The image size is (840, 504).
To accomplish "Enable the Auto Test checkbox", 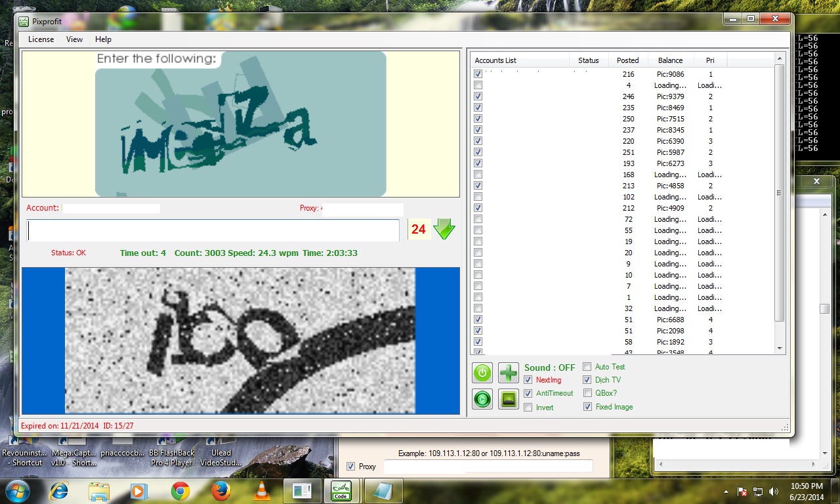I will 587,367.
